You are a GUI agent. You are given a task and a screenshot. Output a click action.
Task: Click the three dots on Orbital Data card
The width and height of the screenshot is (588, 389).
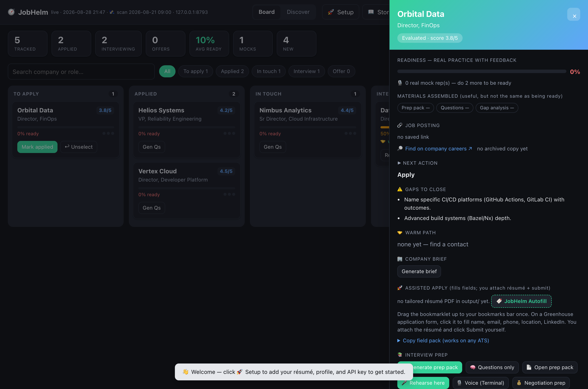(x=108, y=134)
